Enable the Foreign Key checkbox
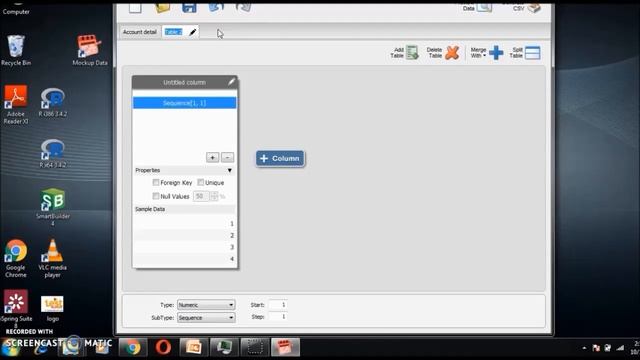The width and height of the screenshot is (640, 360). (x=156, y=182)
